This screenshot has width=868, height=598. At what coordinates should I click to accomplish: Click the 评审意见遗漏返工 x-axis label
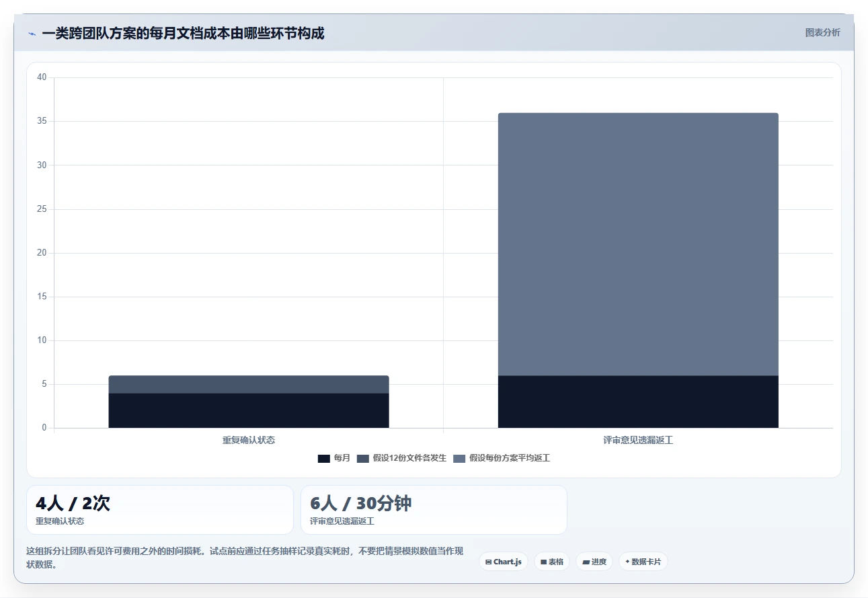coord(638,440)
